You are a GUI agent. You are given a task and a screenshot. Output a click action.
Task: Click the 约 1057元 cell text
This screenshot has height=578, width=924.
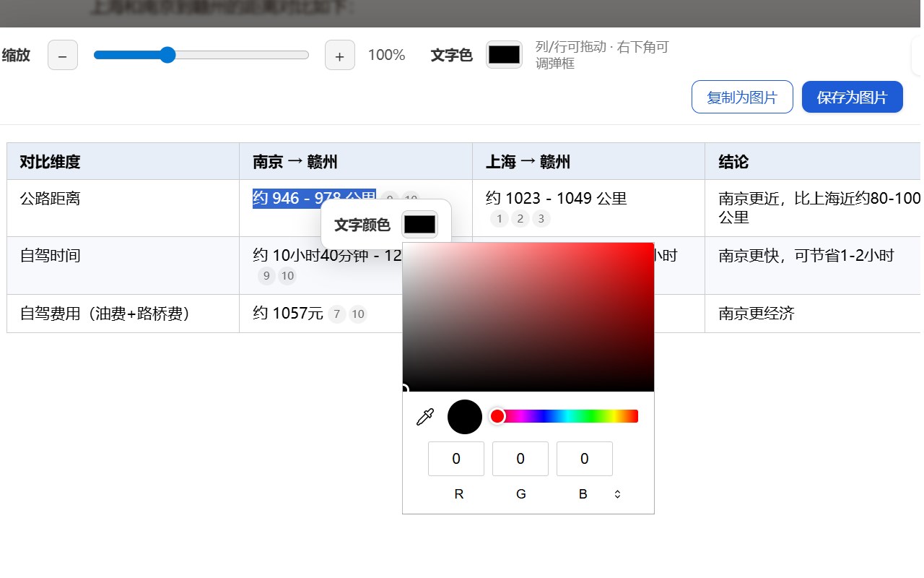click(x=288, y=314)
